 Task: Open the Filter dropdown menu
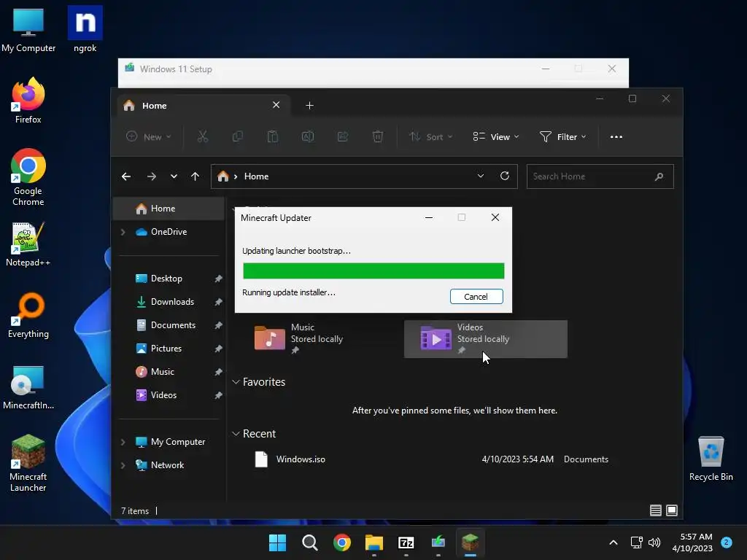562,137
